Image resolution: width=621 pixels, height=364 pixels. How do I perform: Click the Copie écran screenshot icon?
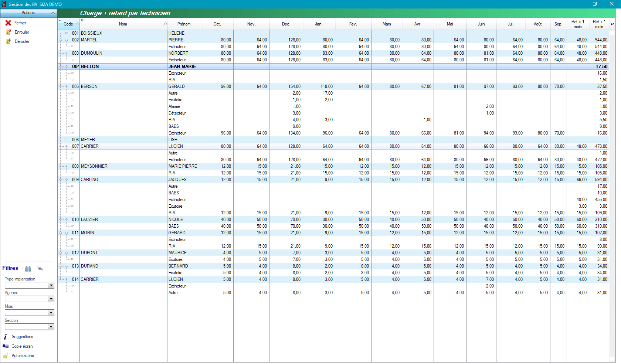pyautogui.click(x=5, y=346)
